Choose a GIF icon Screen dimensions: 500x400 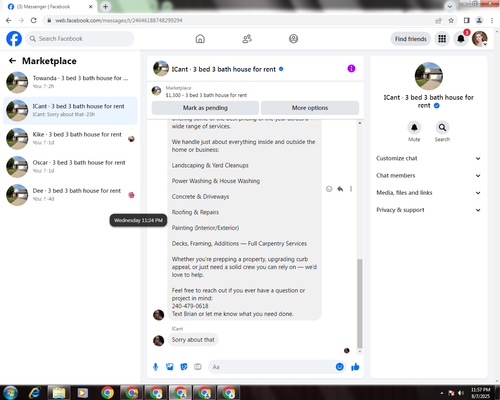pyautogui.click(x=198, y=367)
